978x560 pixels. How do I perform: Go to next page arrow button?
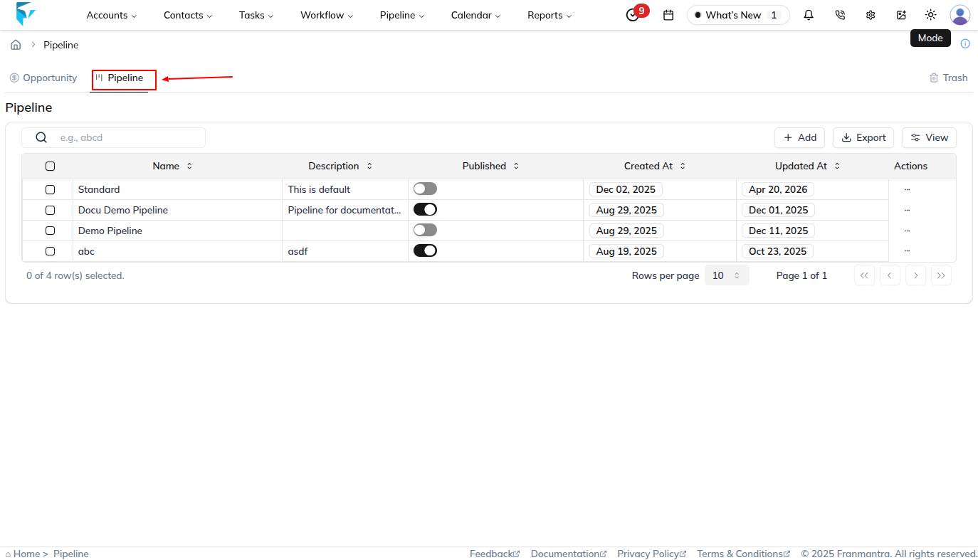coord(915,275)
